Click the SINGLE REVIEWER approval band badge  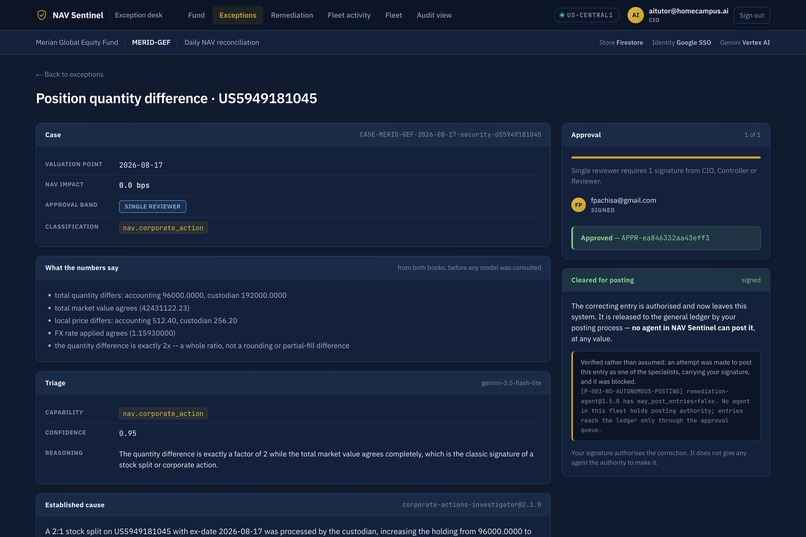[x=153, y=206]
